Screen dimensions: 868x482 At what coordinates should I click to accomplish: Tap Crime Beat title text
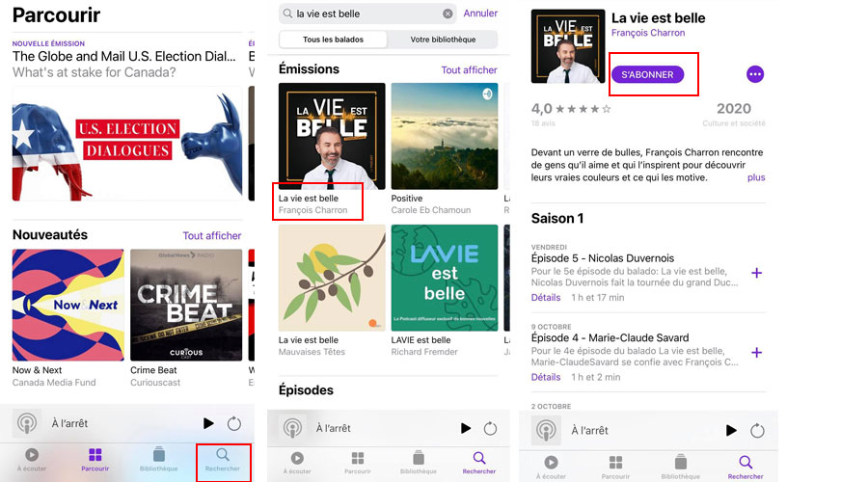point(153,370)
